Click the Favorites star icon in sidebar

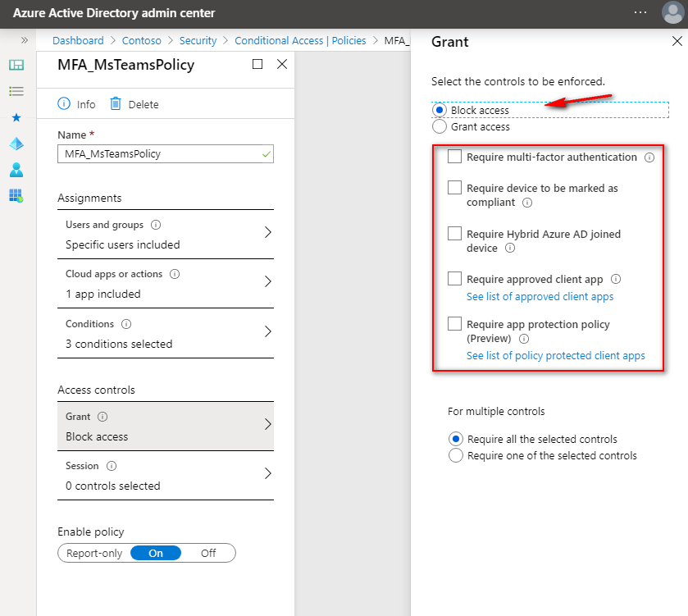point(16,117)
